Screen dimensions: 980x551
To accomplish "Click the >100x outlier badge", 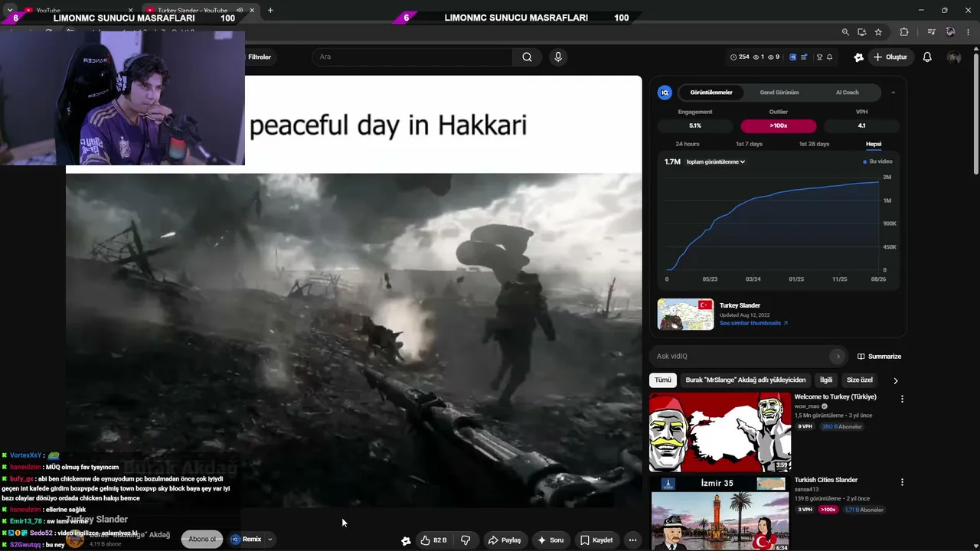I will point(779,126).
